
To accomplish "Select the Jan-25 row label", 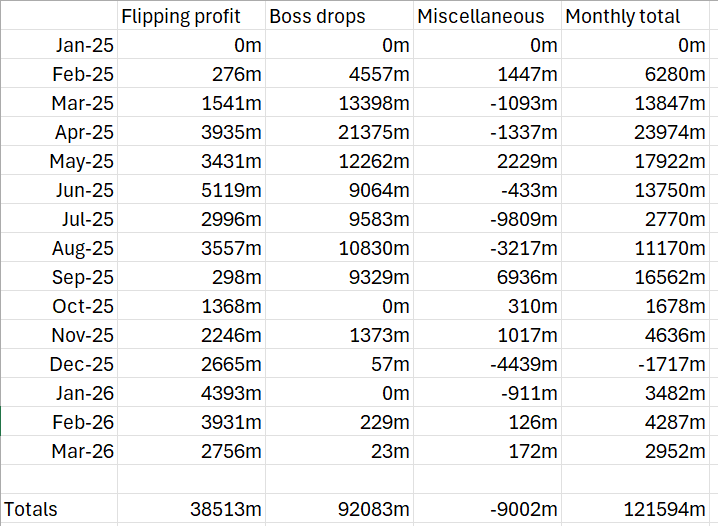I will click(x=59, y=45).
